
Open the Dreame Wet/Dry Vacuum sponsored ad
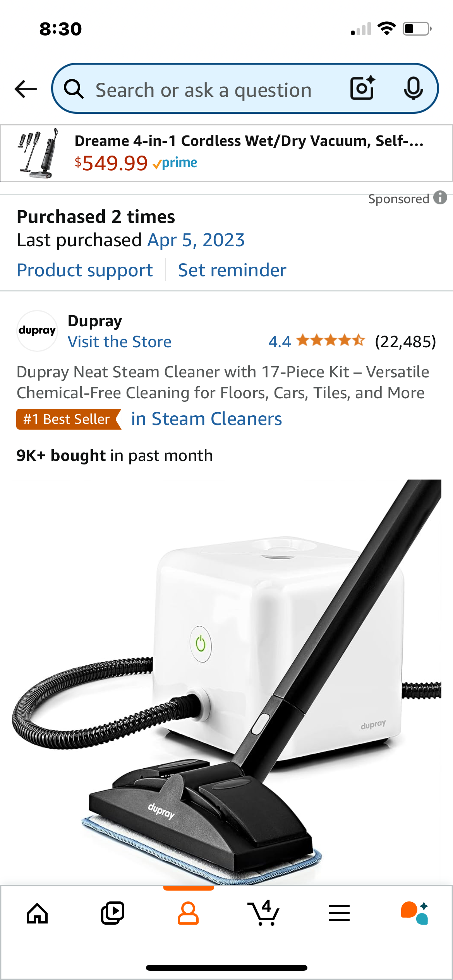pos(226,153)
